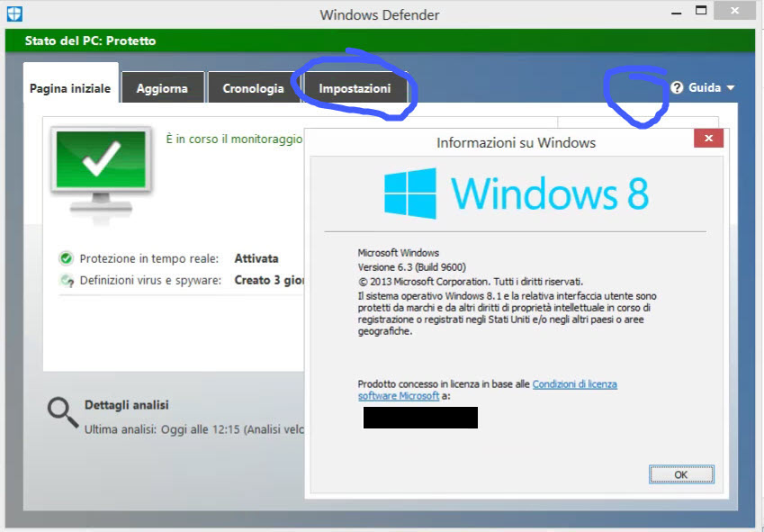Open the Aggiorna tab
This screenshot has width=764, height=532.
[x=163, y=87]
